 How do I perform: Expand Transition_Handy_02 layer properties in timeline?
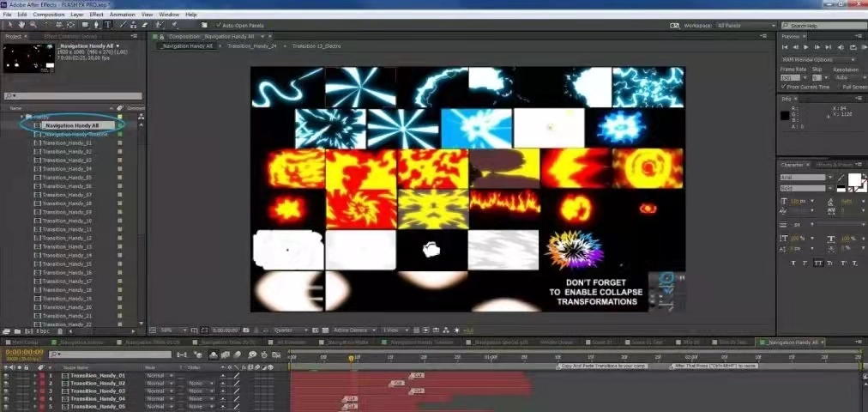35,383
